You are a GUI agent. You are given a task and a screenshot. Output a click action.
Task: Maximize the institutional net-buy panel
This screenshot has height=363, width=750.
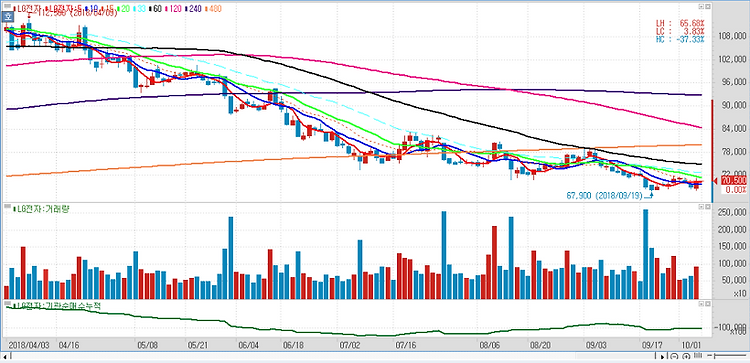(x=701, y=304)
